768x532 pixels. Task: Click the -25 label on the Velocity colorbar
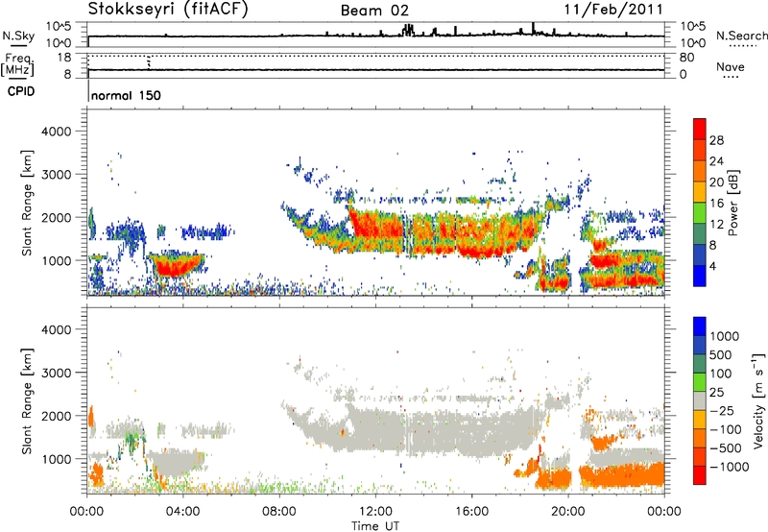coord(722,410)
